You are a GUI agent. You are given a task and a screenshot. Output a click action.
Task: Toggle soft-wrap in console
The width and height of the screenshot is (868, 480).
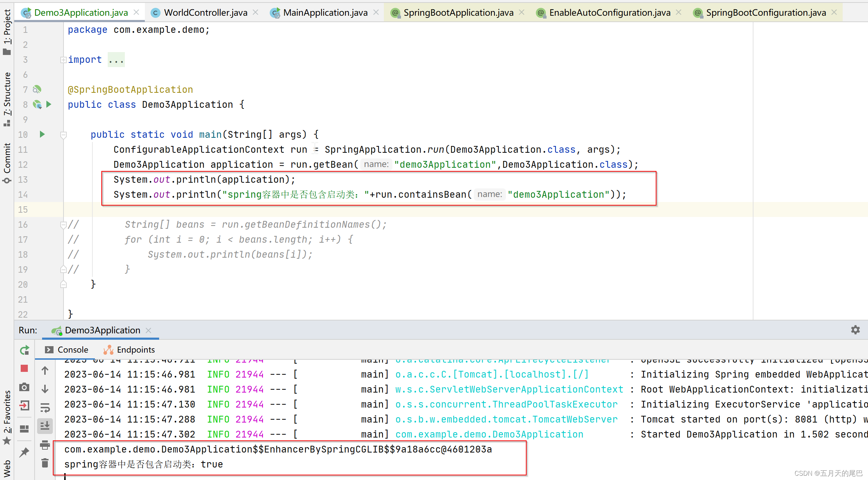(45, 408)
